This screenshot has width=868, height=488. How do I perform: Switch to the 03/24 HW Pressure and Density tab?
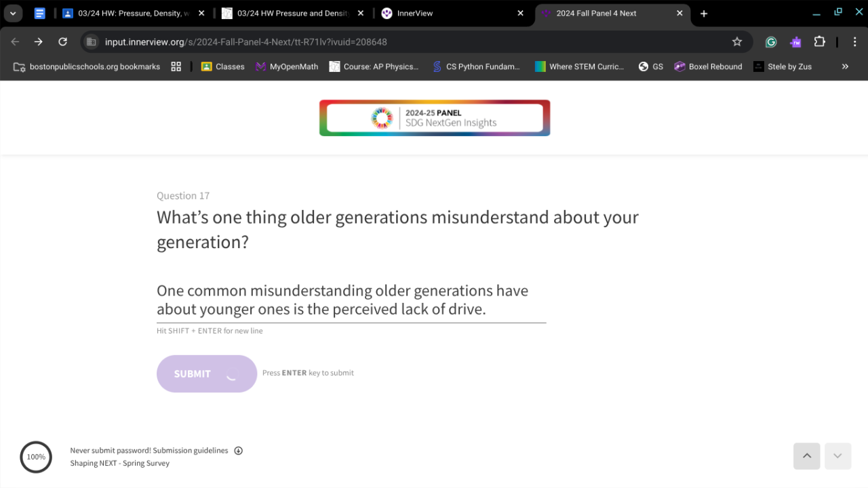coord(292,14)
